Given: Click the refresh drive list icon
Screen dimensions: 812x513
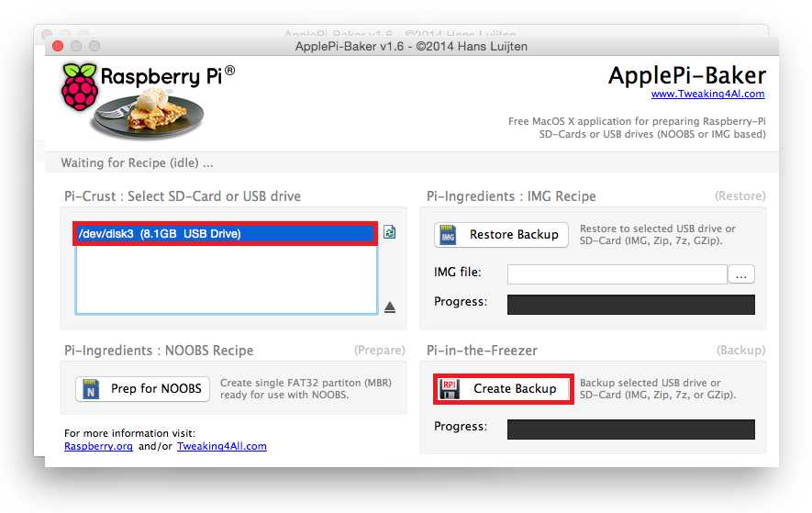Looking at the screenshot, I should 390,233.
